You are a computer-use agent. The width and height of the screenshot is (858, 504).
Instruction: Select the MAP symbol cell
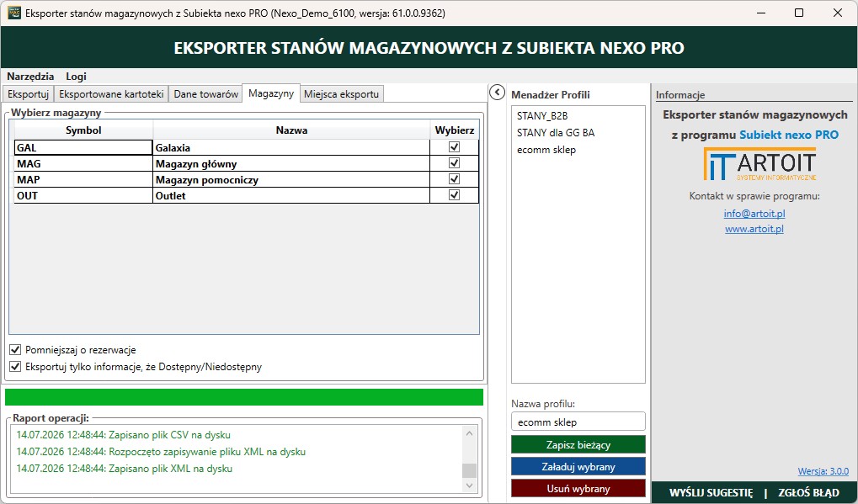(83, 179)
